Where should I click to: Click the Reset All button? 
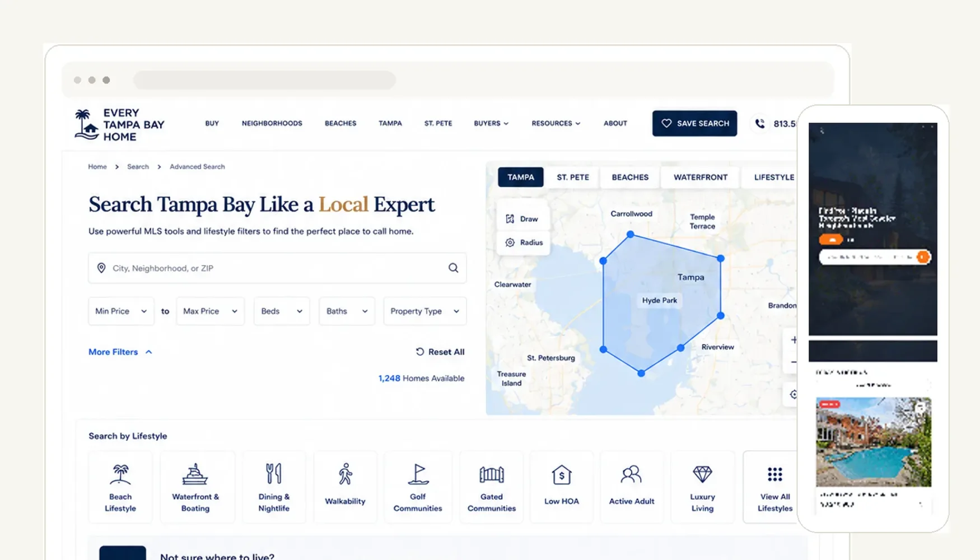440,352
